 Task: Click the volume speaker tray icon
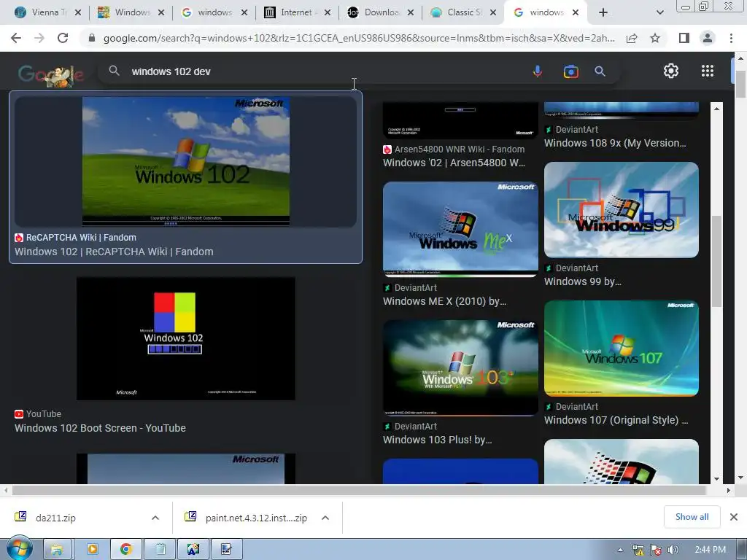[673, 550]
